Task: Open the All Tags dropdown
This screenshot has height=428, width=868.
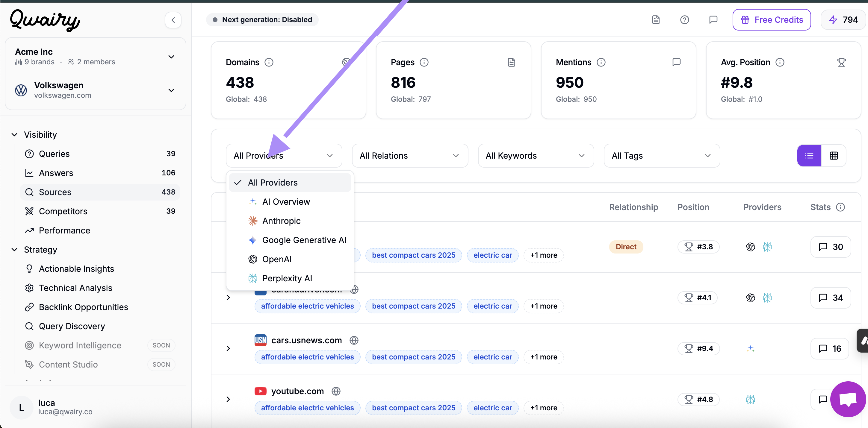Action: pyautogui.click(x=662, y=156)
